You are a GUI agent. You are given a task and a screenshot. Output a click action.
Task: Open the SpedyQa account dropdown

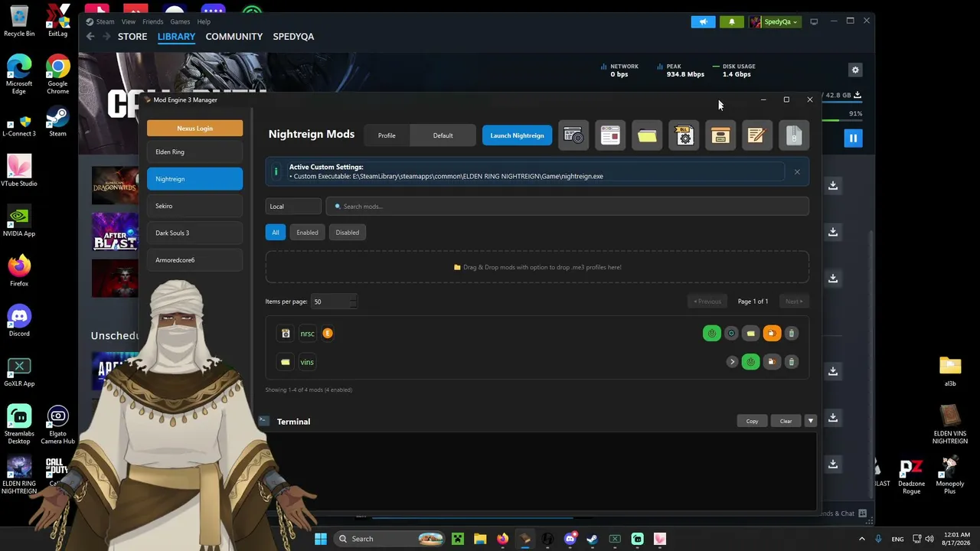(774, 21)
